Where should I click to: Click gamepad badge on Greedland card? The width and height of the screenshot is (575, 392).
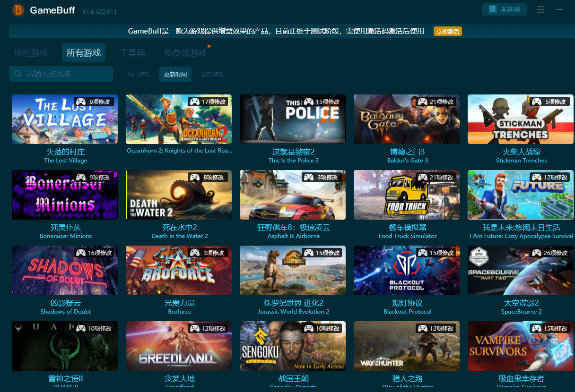194,328
